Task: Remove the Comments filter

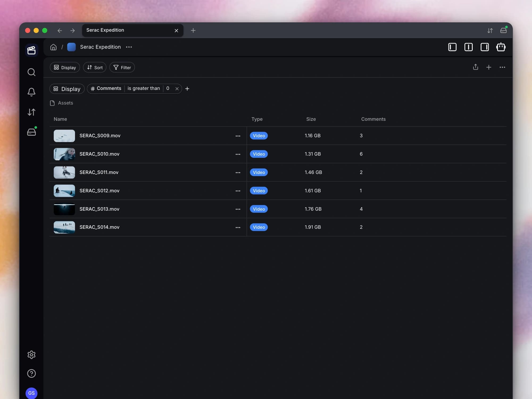Action: point(177,89)
